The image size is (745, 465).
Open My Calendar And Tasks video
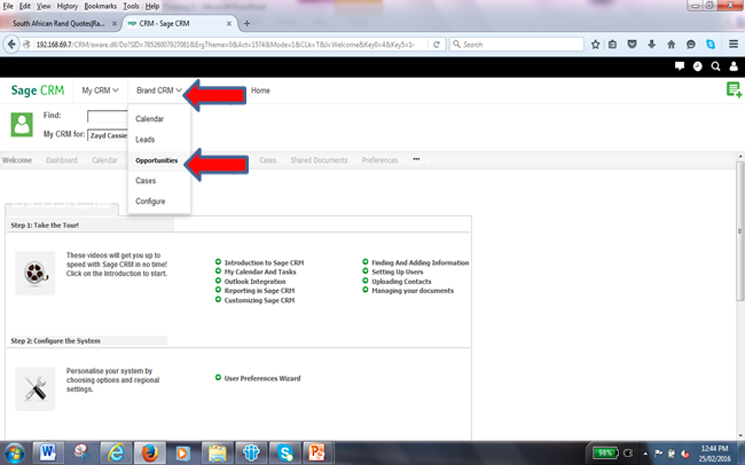coord(260,272)
